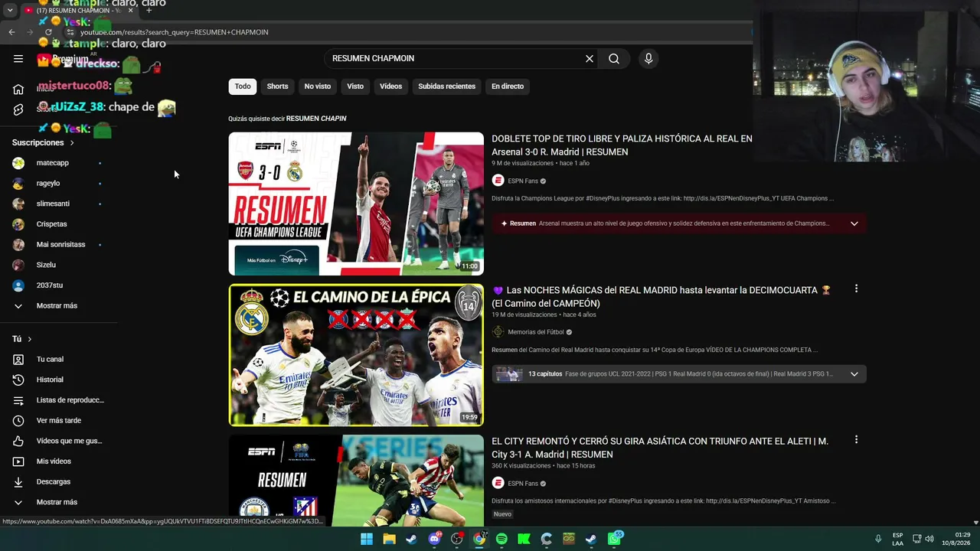
Task: Go to YouTube Home in sidebar
Action: [x=18, y=89]
